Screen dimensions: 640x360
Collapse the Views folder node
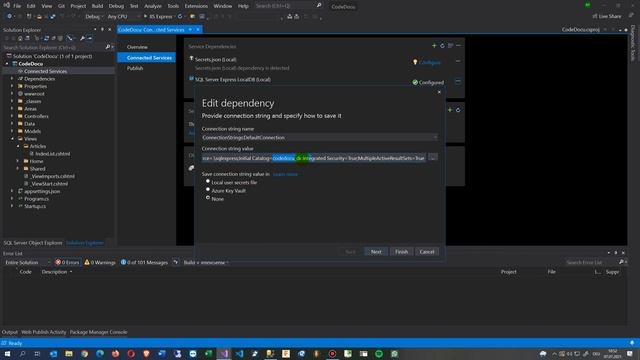[12, 139]
